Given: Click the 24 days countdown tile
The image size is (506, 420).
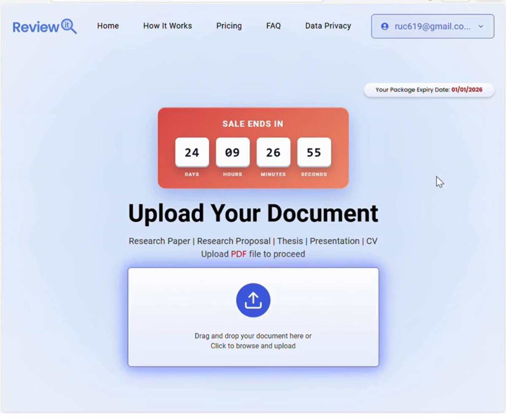Looking at the screenshot, I should coord(192,152).
